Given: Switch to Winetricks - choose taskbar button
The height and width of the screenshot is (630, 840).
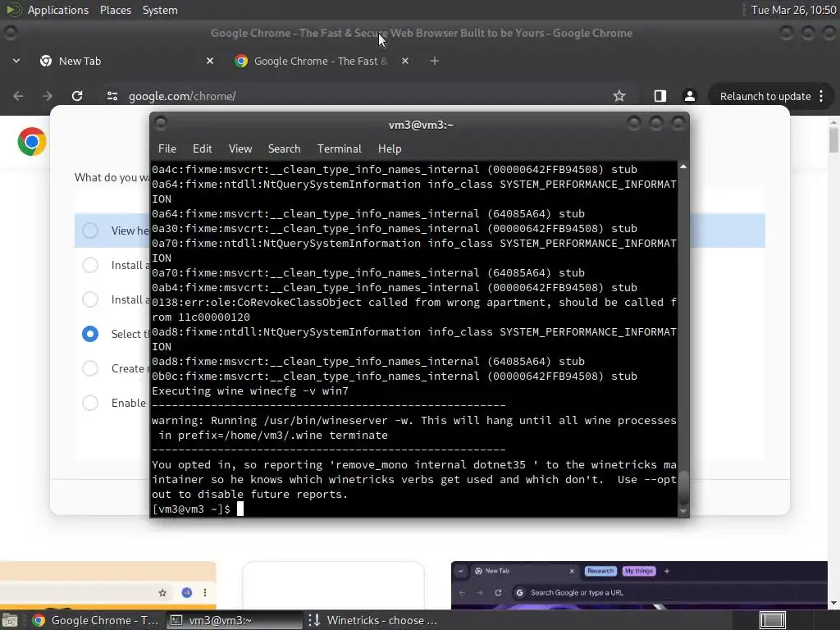Looking at the screenshot, I should click(x=373, y=620).
